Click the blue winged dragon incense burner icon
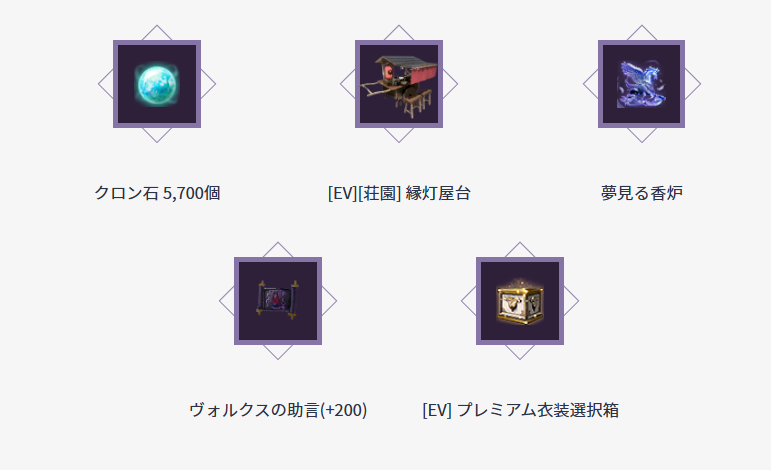Image resolution: width=771 pixels, height=470 pixels. (641, 84)
